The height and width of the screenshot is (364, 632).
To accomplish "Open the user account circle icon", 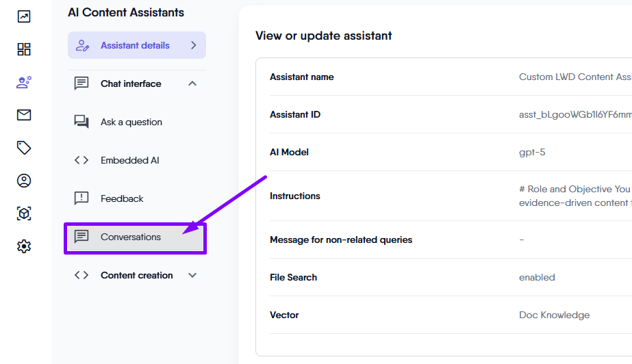I will (x=24, y=181).
